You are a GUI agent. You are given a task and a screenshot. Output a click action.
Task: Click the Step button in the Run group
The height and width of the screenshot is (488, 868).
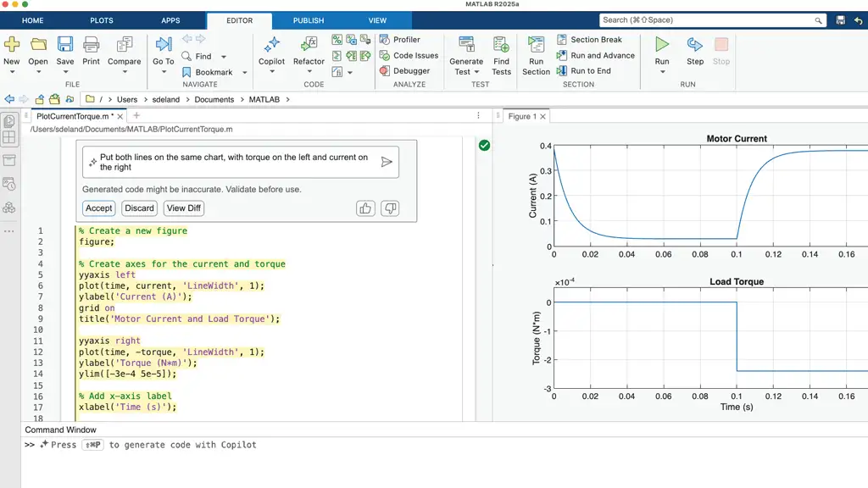coord(695,45)
